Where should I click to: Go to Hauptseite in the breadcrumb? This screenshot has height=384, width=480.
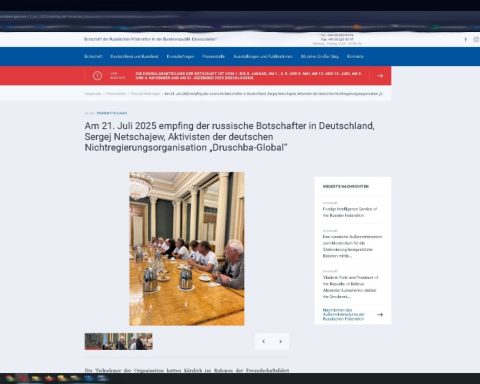(93, 94)
